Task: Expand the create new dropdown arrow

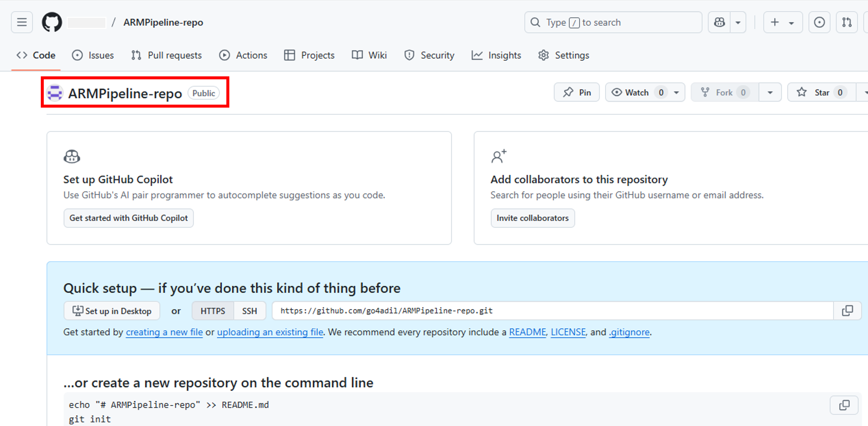Action: (791, 22)
